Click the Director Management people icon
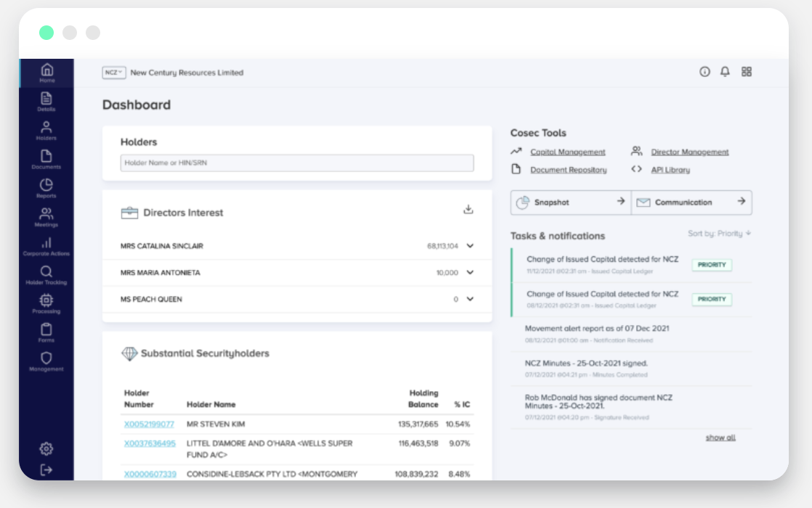812x508 pixels. (636, 151)
